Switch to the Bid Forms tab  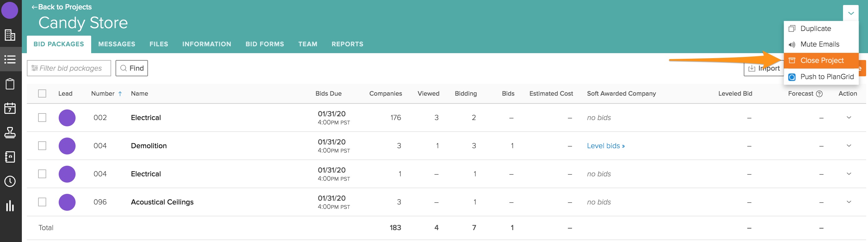pos(264,44)
